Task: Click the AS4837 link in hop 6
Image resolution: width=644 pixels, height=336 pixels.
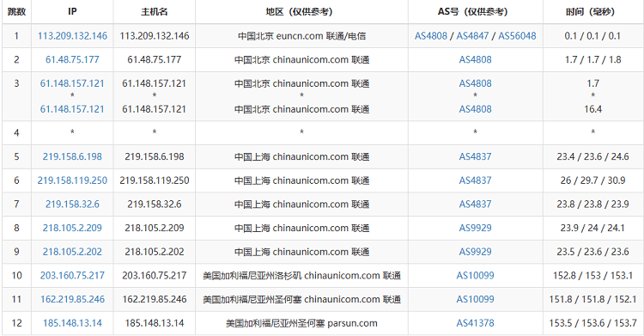Action: (x=475, y=180)
